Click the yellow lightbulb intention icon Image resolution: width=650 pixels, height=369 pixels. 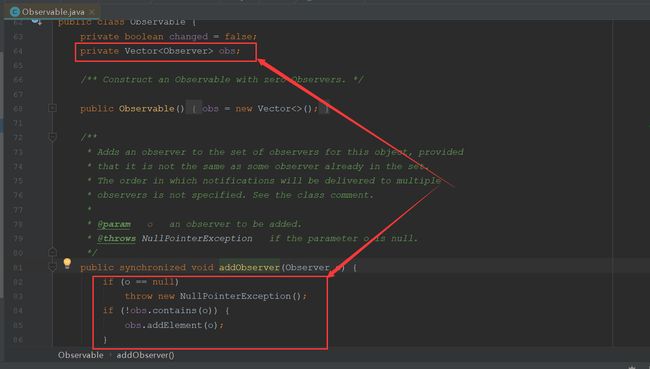tap(67, 263)
